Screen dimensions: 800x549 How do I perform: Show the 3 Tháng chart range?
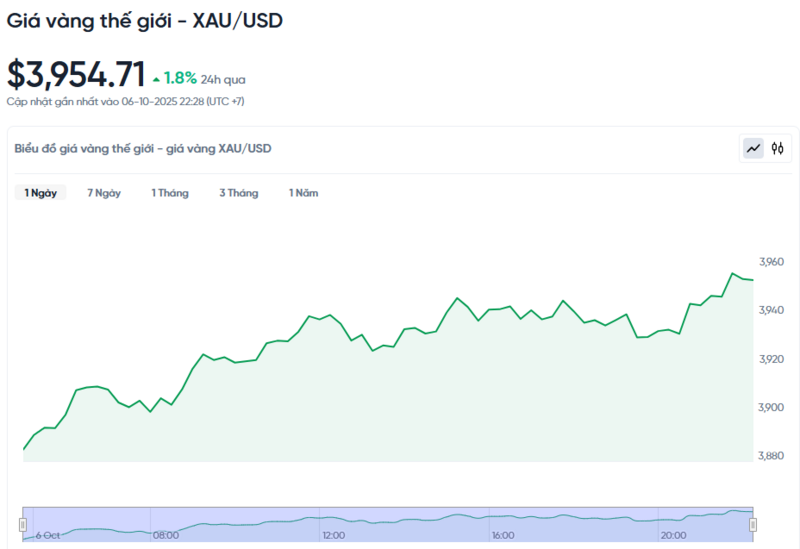(x=239, y=193)
